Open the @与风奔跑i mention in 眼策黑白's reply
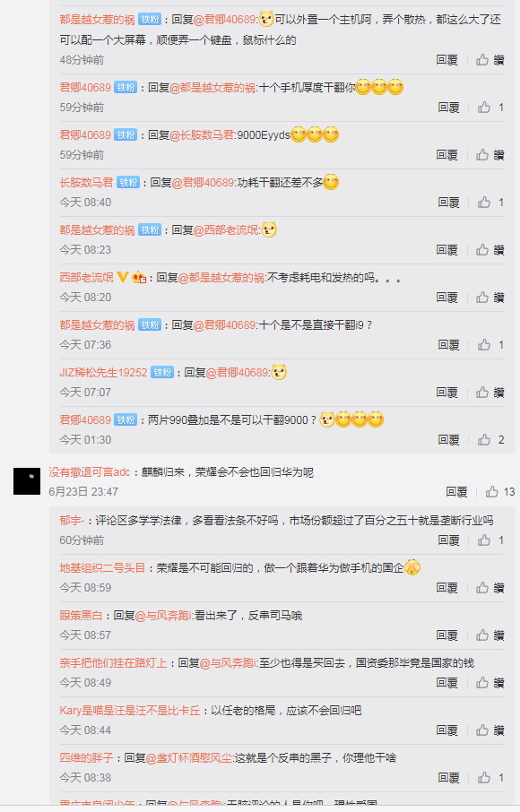Viewport: 520px width, 812px height. tap(164, 616)
